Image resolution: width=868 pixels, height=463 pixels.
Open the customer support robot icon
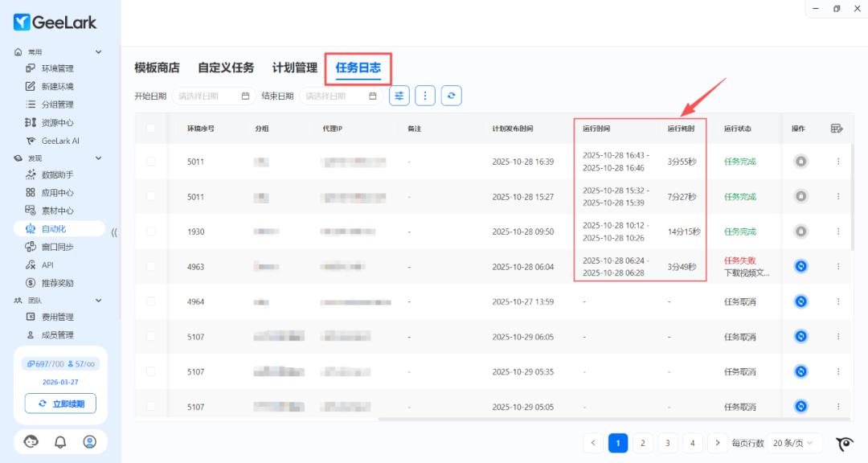[x=31, y=441]
